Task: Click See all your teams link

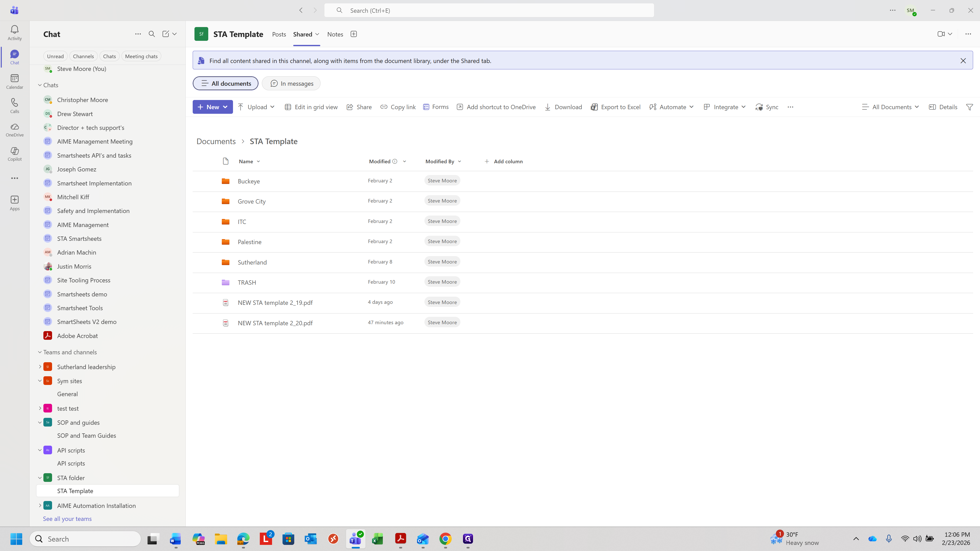Action: click(67, 519)
